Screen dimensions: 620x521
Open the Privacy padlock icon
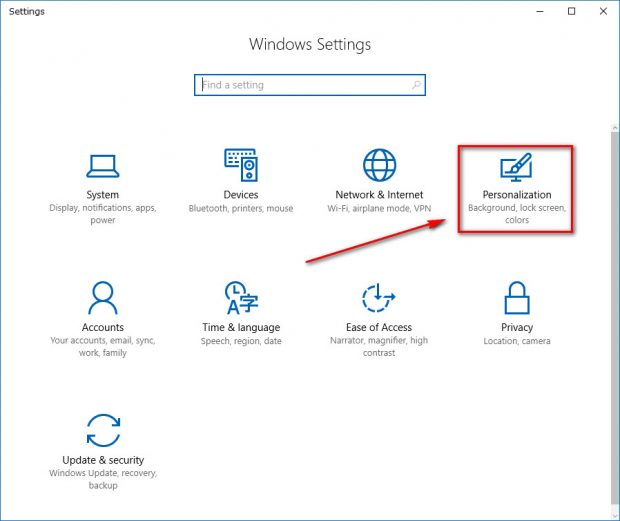[x=517, y=298]
